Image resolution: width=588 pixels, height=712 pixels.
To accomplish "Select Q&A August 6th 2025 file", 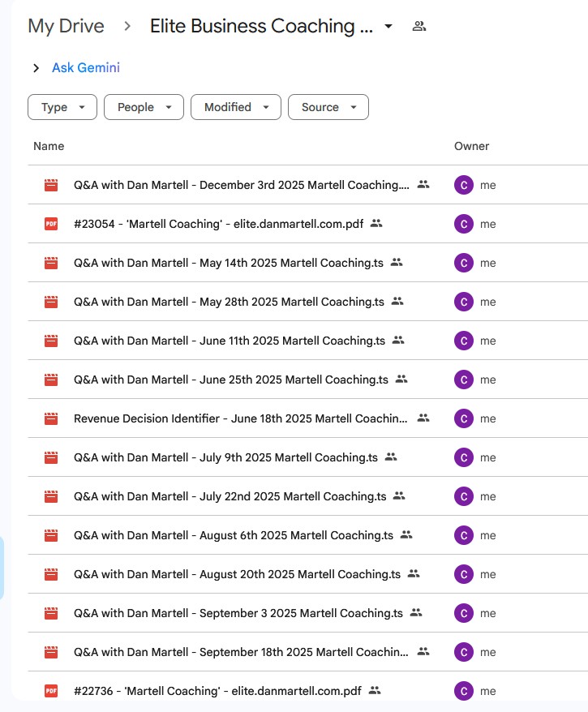I will click(x=233, y=535).
